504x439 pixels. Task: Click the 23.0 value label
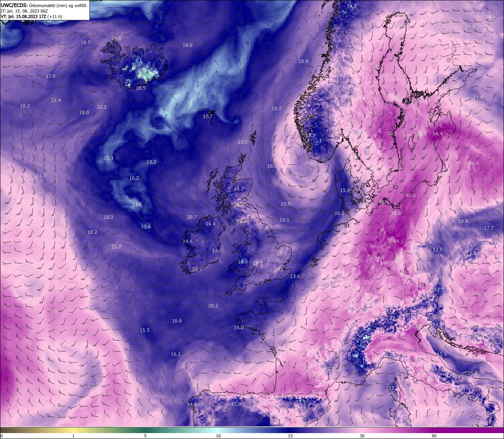point(243,142)
